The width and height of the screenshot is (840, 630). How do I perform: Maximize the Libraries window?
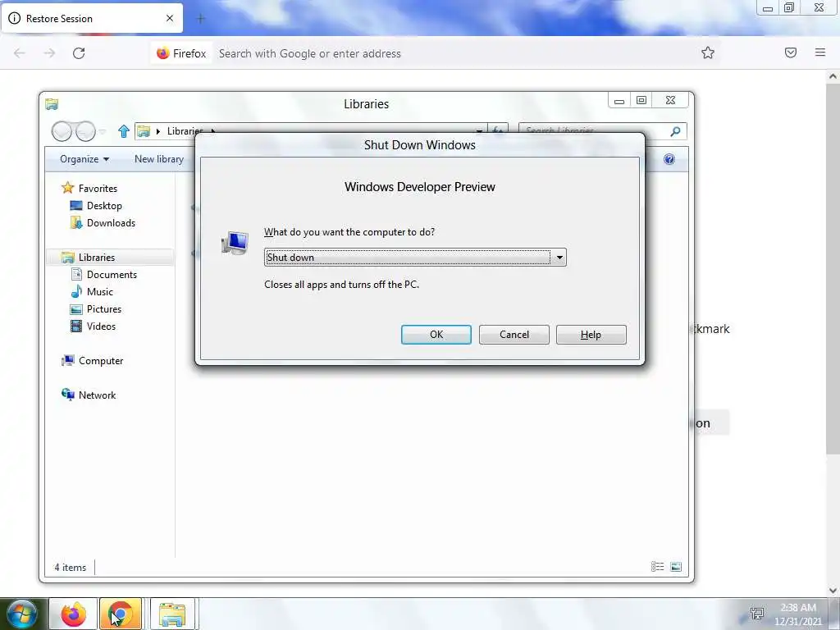tap(641, 100)
